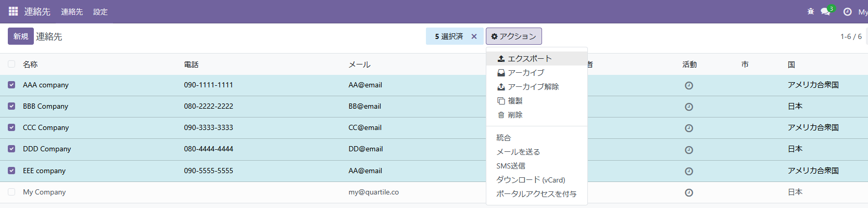Choose エクスポート from action menu
Screen dimensions: 868x208
[529, 59]
